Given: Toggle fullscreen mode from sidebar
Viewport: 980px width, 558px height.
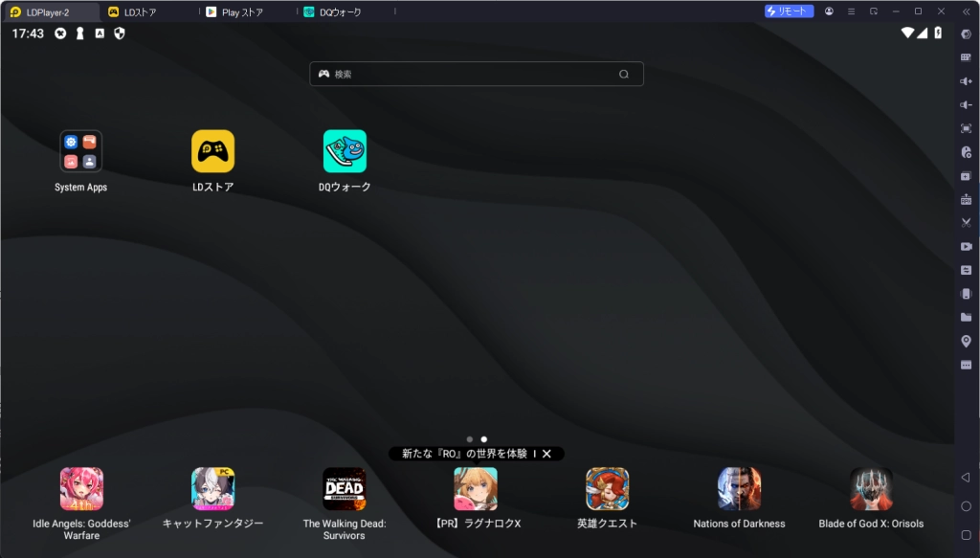Looking at the screenshot, I should 967,128.
